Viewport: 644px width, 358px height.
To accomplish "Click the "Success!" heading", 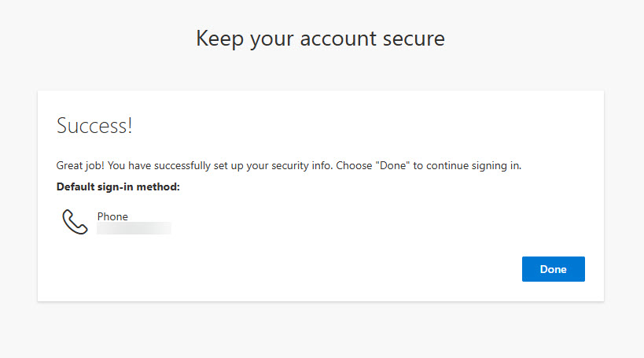I will (x=94, y=126).
